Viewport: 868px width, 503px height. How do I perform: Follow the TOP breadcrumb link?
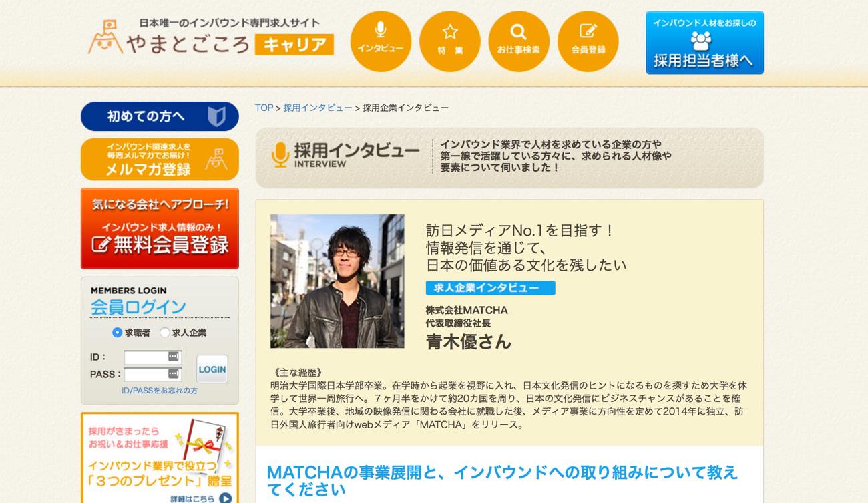pyautogui.click(x=264, y=108)
